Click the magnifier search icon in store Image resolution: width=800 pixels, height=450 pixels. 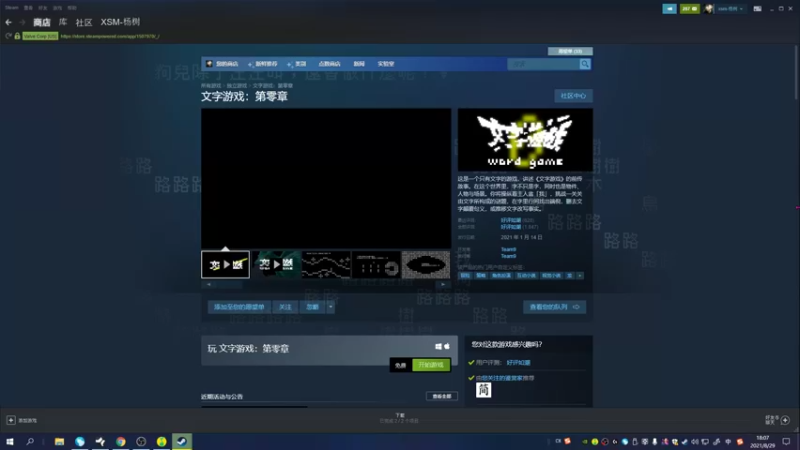click(x=585, y=64)
